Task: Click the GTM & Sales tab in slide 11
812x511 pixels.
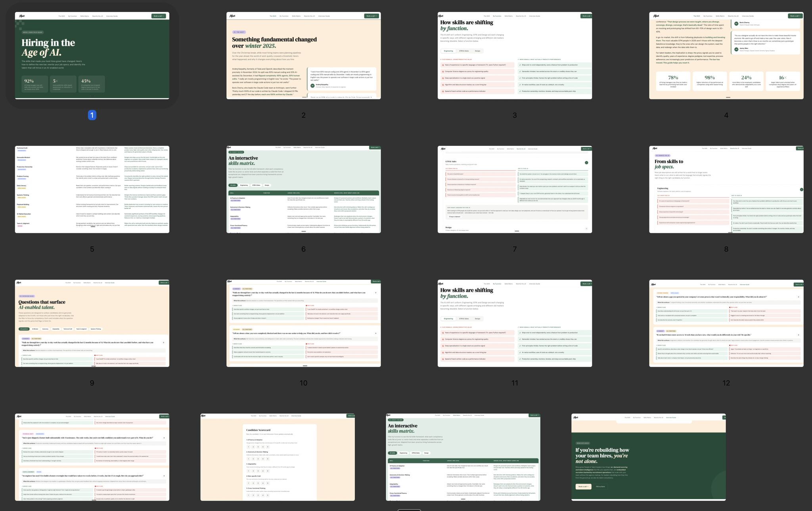Action: (464, 319)
